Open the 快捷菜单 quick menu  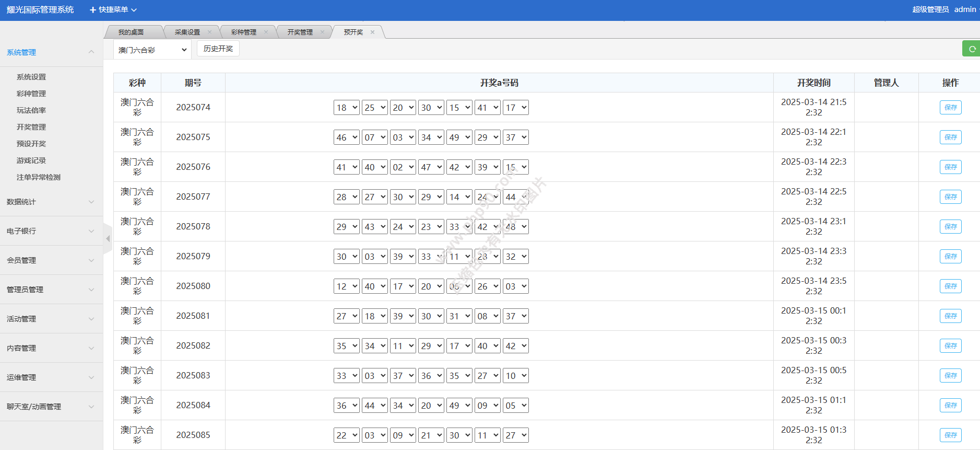(x=113, y=10)
